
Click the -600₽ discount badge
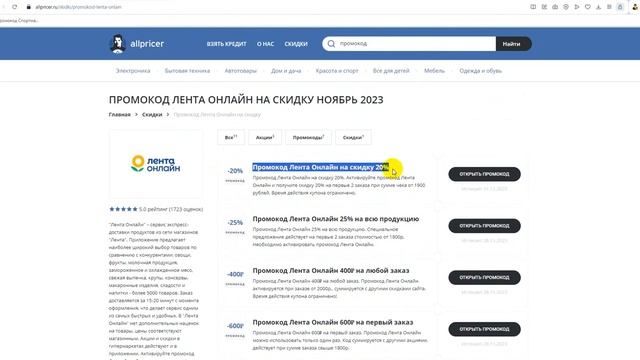235,326
